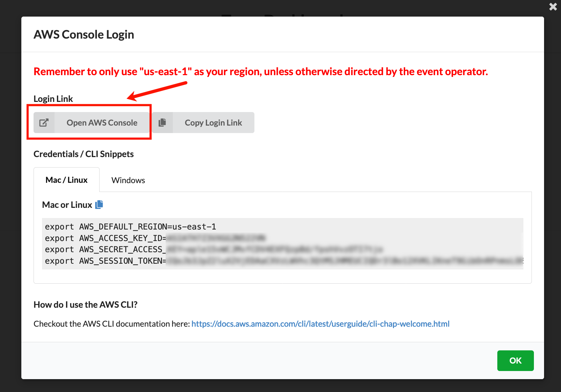Click the red us-east-1 region reminder text
Image resolution: width=561 pixels, height=392 pixels.
pos(261,71)
